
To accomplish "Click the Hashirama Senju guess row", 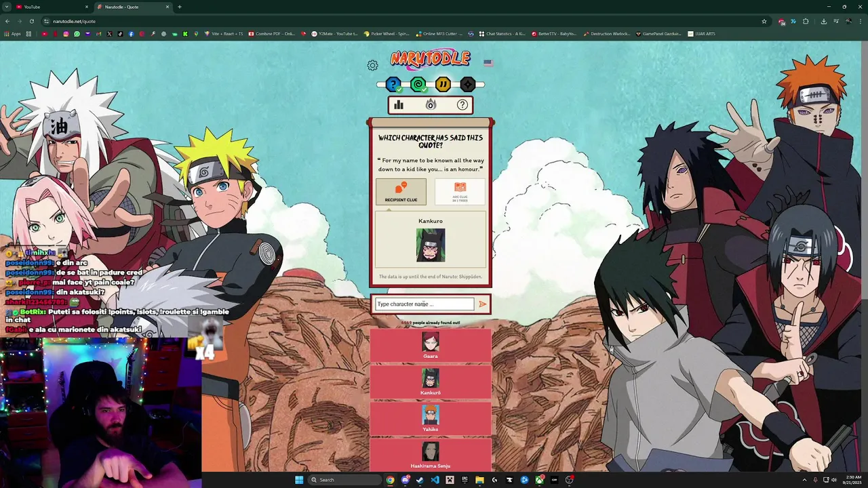I will [431, 455].
